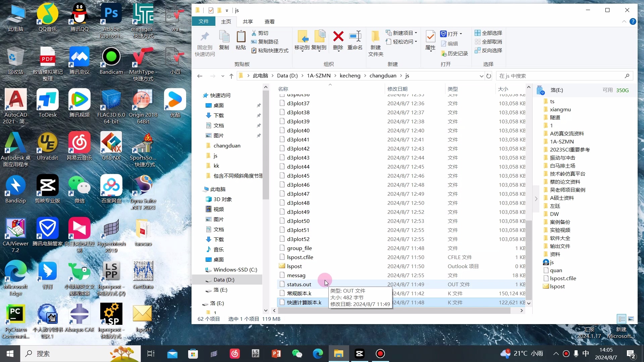This screenshot has height=362, width=644.
Task: Switch to thumbnail view in the status bar
Action: (632, 319)
